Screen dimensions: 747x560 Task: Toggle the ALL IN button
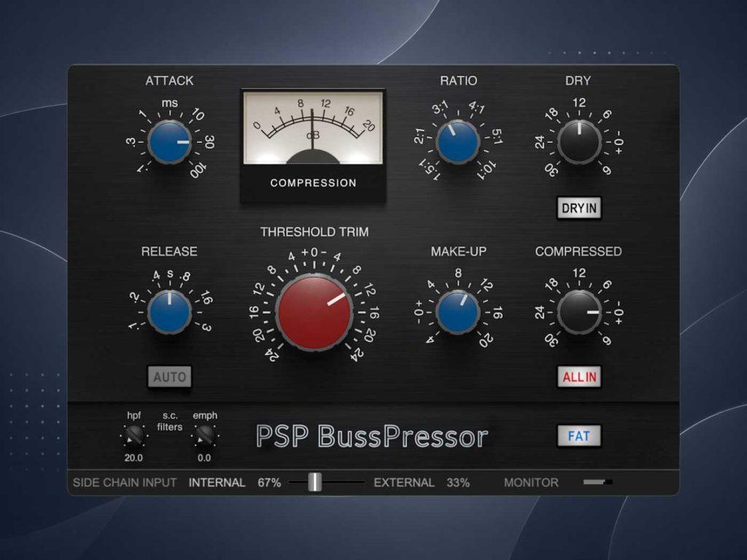pyautogui.click(x=578, y=377)
